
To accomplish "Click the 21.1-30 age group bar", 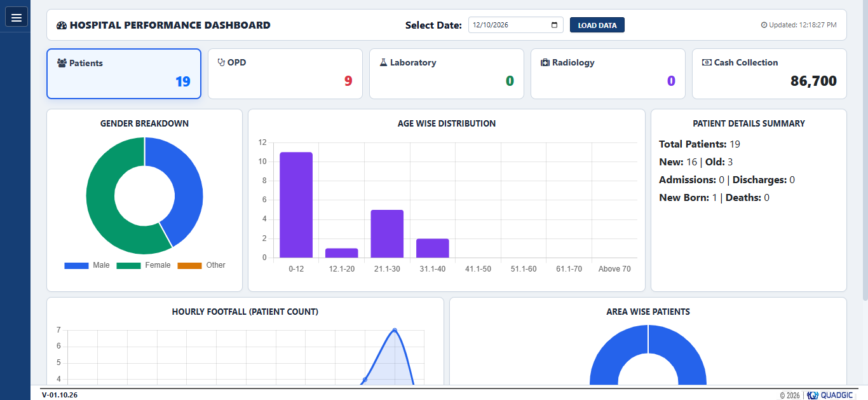I will 387,234.
